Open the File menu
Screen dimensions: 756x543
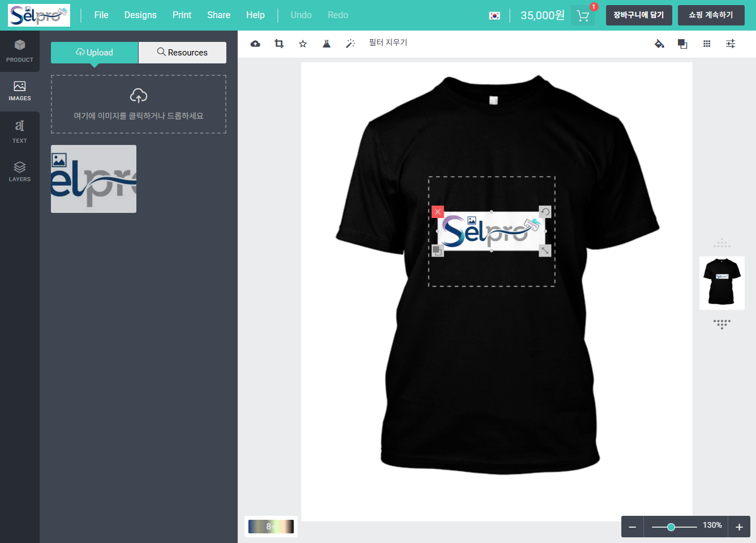tap(101, 15)
